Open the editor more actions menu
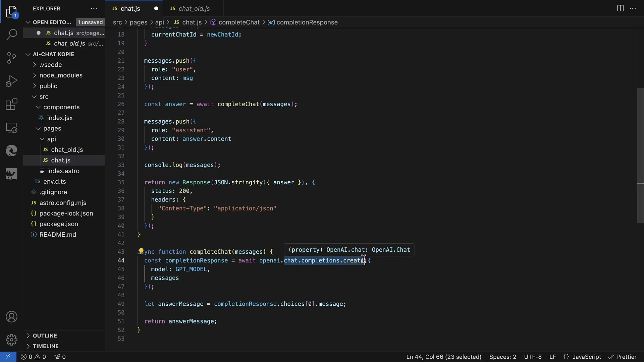 click(x=633, y=8)
